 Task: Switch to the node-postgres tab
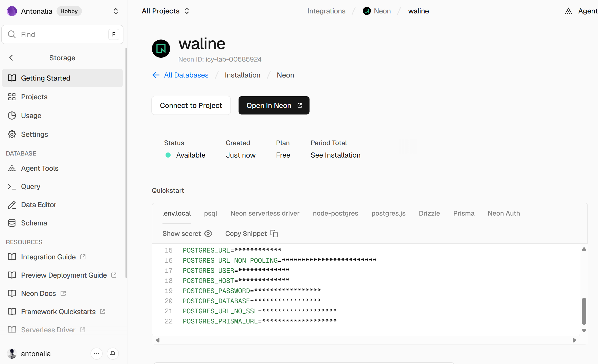336,213
